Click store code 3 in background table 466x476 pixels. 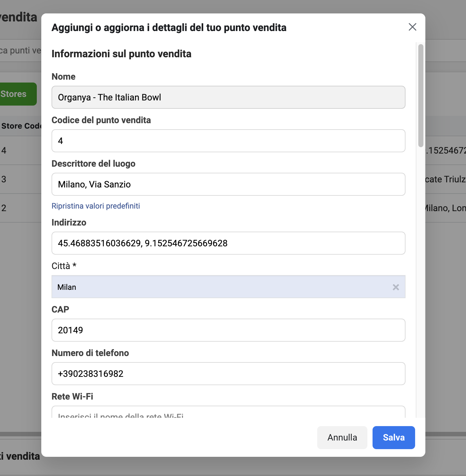pos(4,179)
